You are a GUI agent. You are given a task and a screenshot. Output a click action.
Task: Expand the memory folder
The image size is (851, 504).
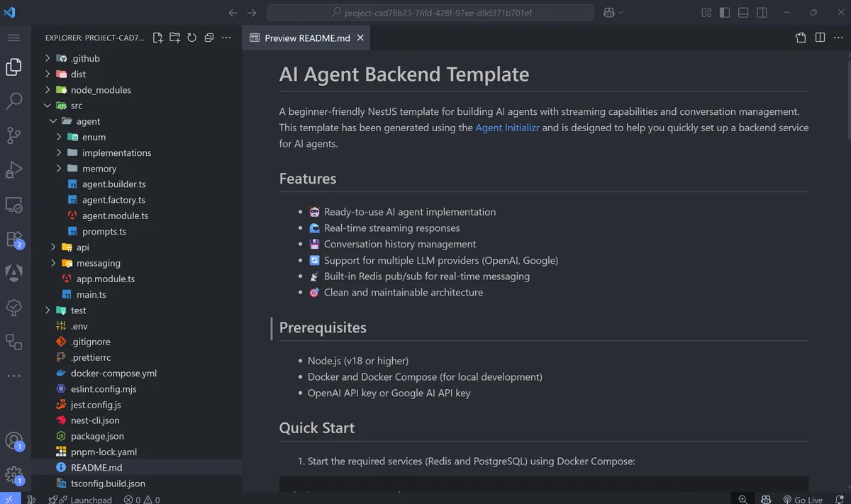pyautogui.click(x=59, y=169)
